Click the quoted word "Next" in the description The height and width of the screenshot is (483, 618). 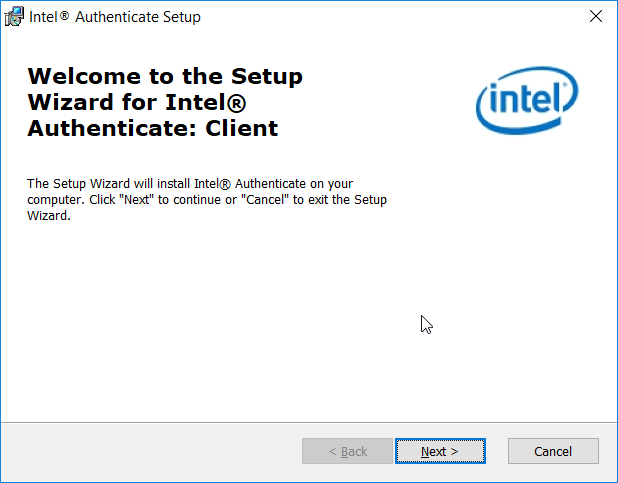[138, 200]
